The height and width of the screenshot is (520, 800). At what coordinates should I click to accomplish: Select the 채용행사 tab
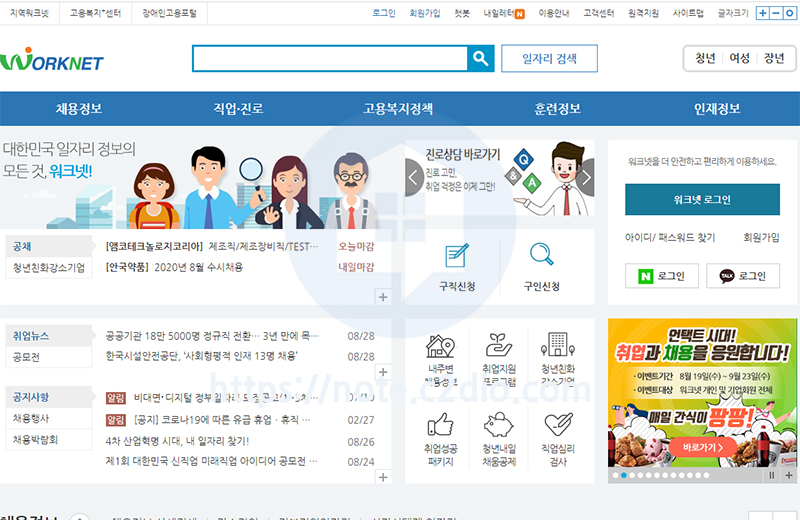pyautogui.click(x=49, y=418)
